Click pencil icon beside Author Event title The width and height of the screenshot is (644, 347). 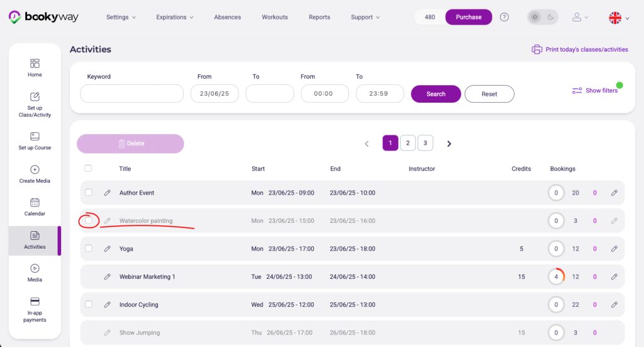pyautogui.click(x=108, y=193)
